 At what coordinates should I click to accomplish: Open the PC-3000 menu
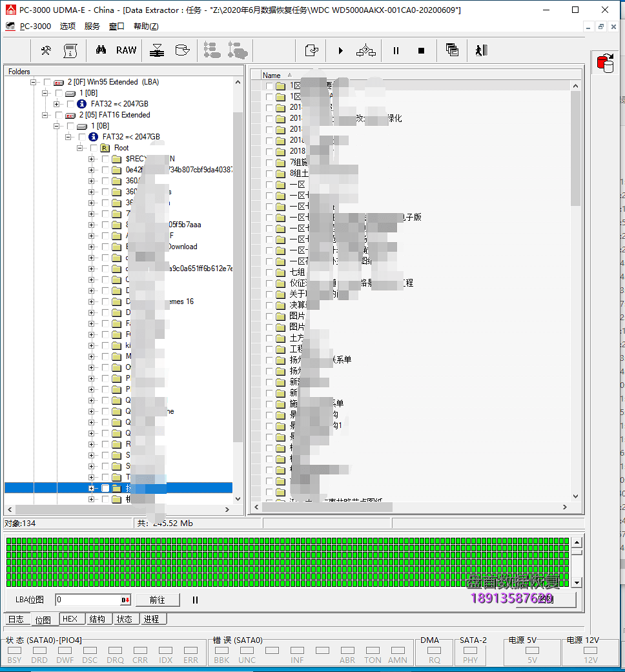point(35,26)
